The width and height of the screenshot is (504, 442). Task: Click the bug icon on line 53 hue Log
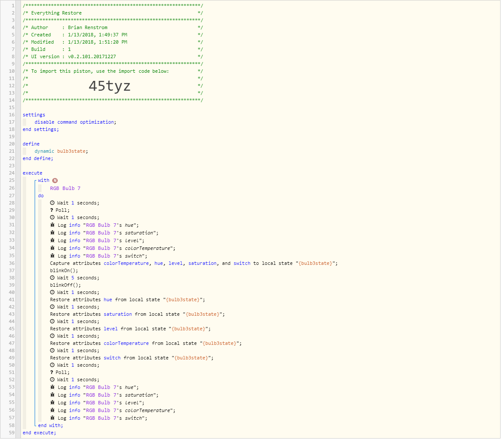pyautogui.click(x=52, y=387)
